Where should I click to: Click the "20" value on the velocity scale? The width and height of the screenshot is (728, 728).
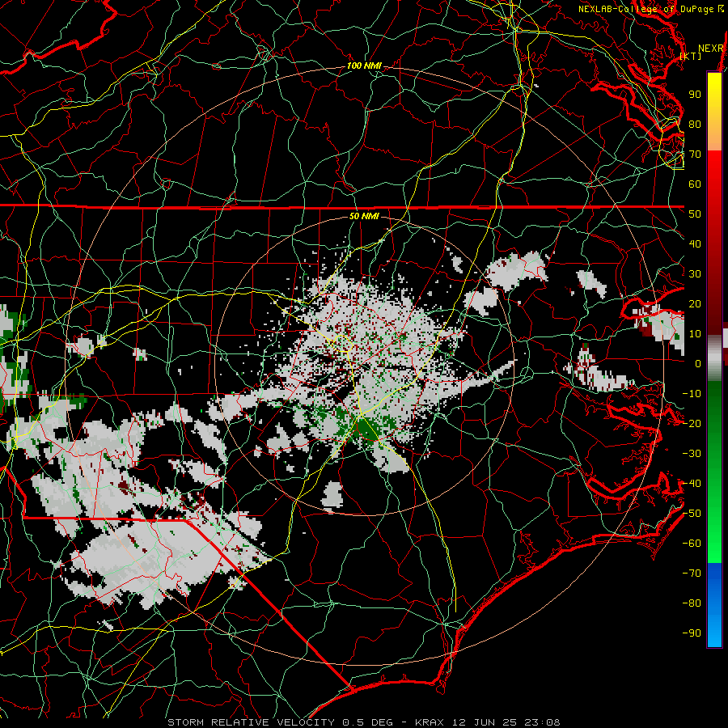pyautogui.click(x=695, y=304)
